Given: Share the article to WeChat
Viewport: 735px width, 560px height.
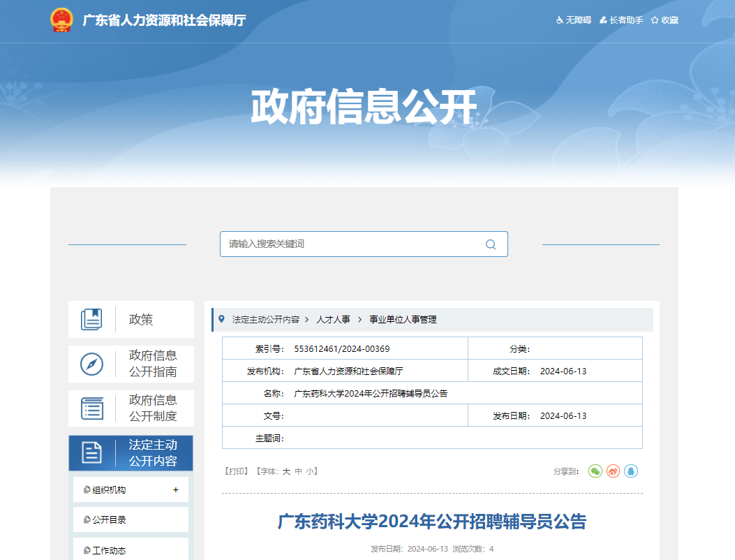Looking at the screenshot, I should point(594,471).
